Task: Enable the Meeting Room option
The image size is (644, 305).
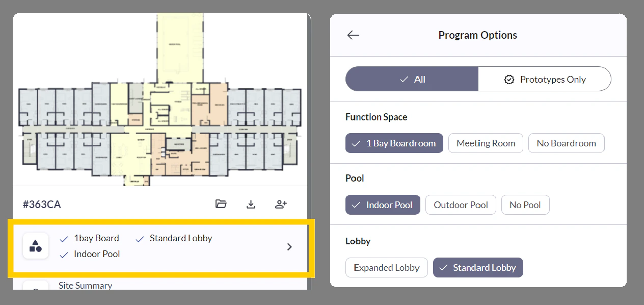Action: click(x=486, y=143)
